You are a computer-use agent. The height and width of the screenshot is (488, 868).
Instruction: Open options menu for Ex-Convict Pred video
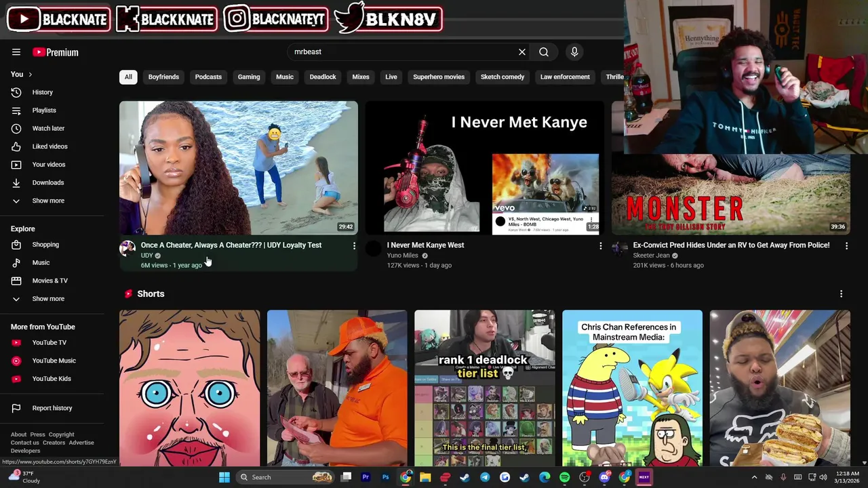(x=846, y=246)
